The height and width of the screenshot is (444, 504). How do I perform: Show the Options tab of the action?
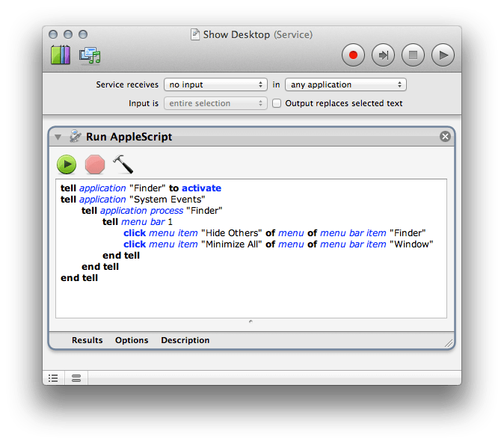(132, 340)
